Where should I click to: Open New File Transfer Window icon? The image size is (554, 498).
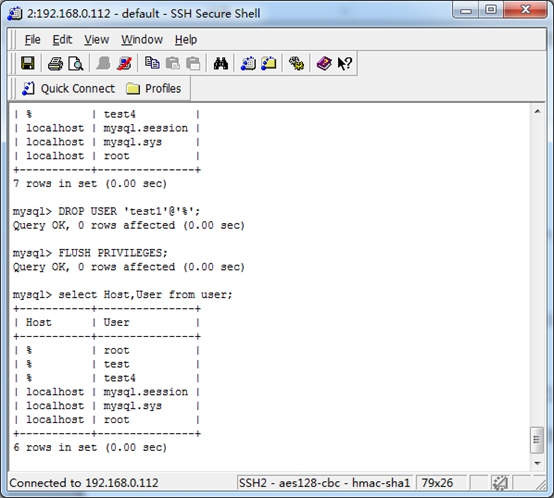point(269,64)
